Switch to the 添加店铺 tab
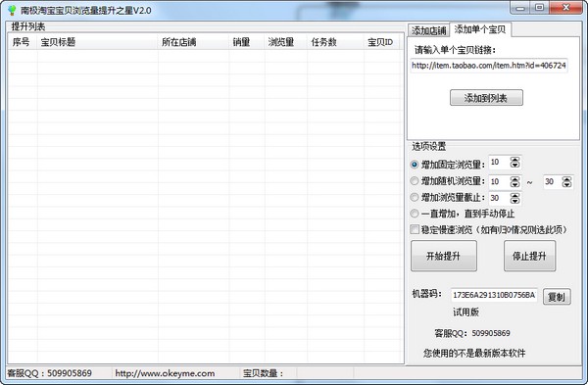Screen dimensions: 588x385 tap(428, 30)
